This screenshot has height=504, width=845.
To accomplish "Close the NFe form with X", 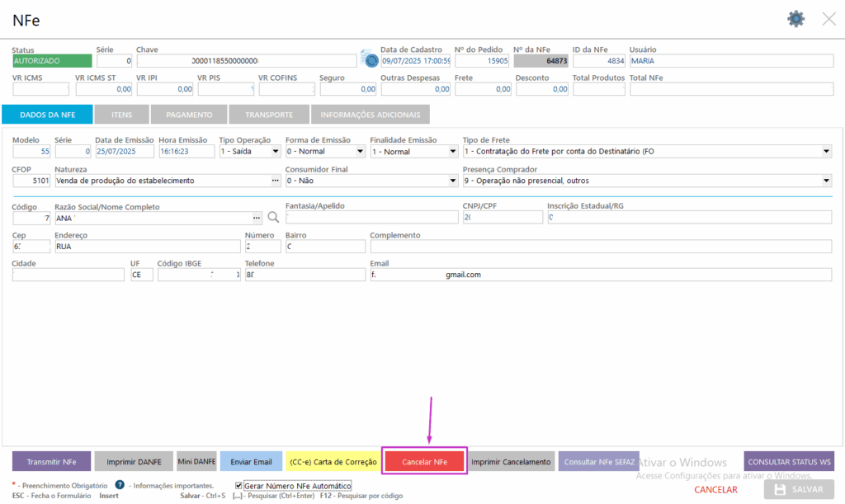I will click(828, 19).
